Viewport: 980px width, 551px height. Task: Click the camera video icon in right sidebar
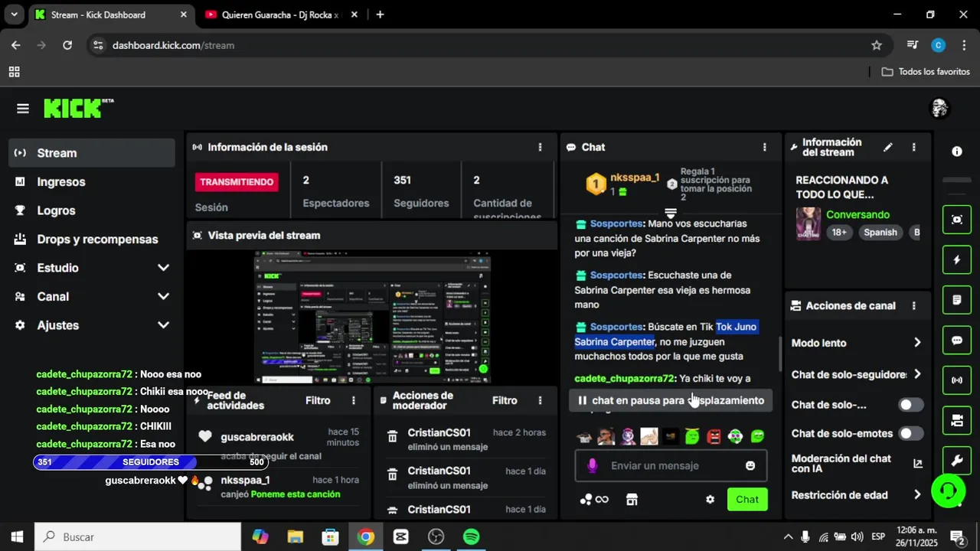[x=957, y=420]
